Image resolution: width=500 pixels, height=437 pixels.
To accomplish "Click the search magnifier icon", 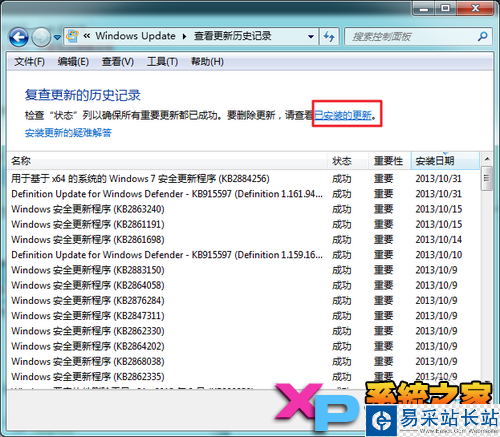I will (x=483, y=36).
